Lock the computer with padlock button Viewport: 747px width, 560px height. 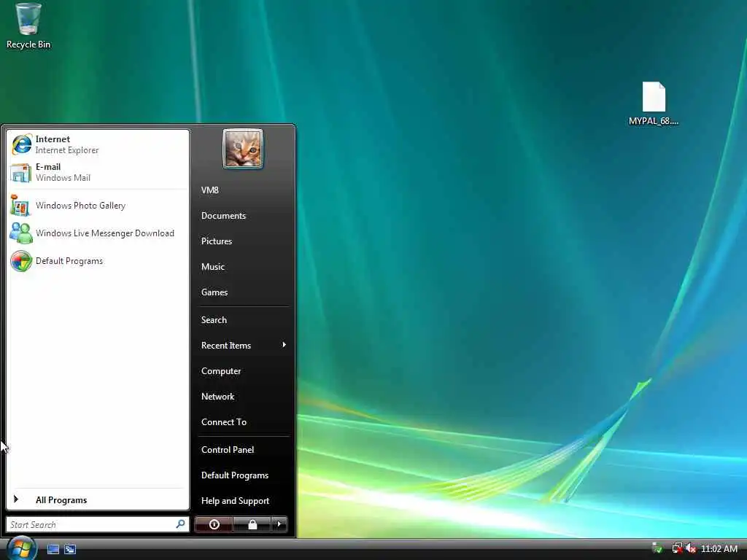coord(252,524)
